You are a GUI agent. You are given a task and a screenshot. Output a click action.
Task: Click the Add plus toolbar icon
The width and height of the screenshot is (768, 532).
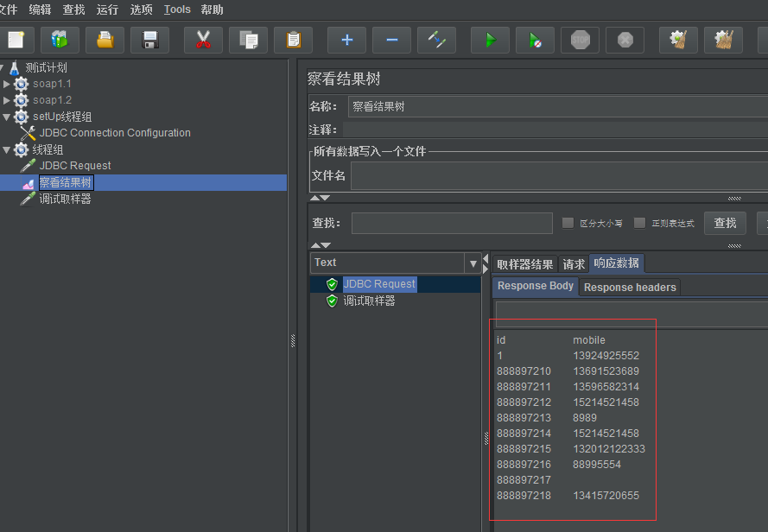click(346, 40)
